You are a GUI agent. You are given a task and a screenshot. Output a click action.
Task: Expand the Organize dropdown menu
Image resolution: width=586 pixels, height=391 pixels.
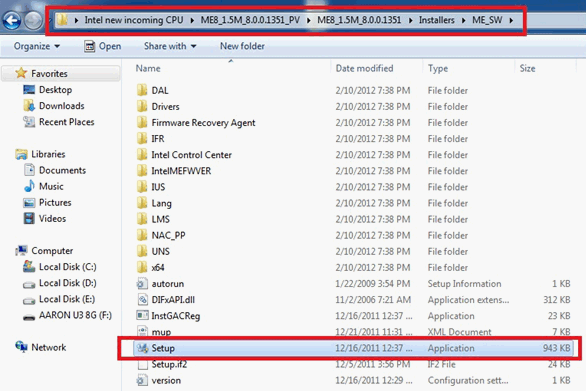[37, 46]
